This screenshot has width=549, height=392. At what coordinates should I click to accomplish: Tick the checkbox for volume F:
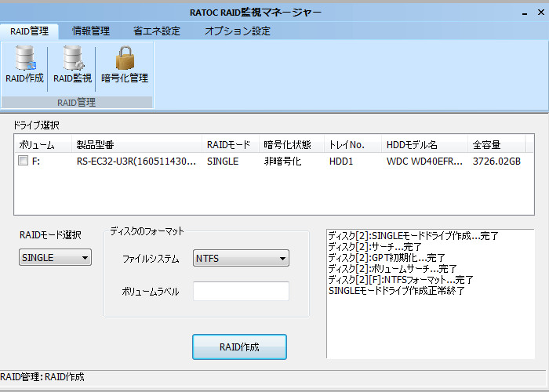[23, 161]
